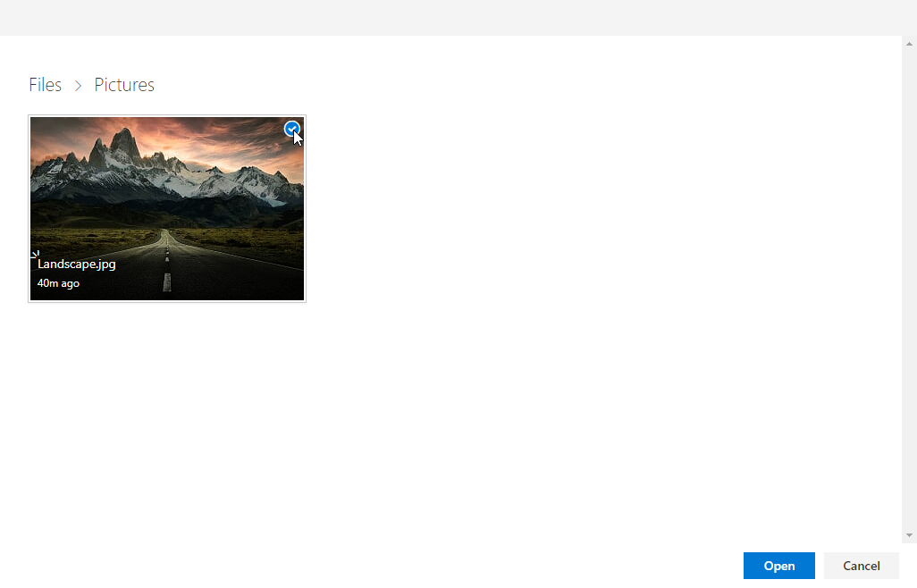Viewport: 917px width, 588px height.
Task: Click the green grass field in the thumbnail
Action: point(246,239)
